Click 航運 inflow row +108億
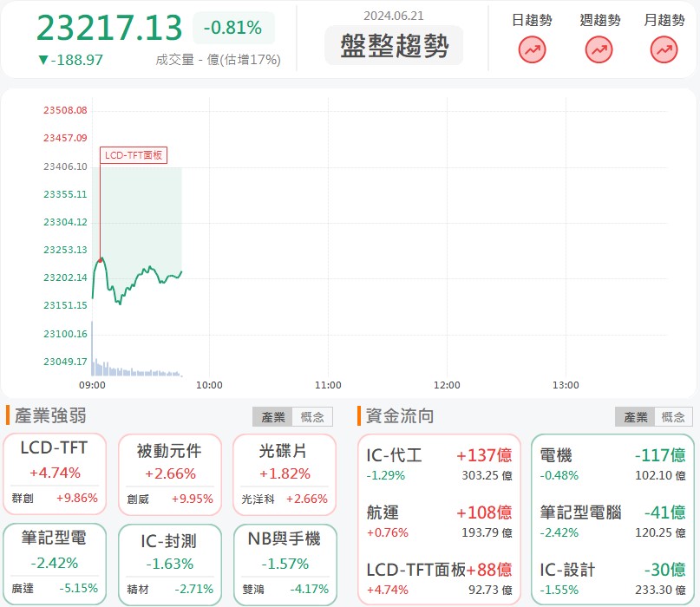Image resolution: width=700 pixels, height=607 pixels. pos(439,521)
